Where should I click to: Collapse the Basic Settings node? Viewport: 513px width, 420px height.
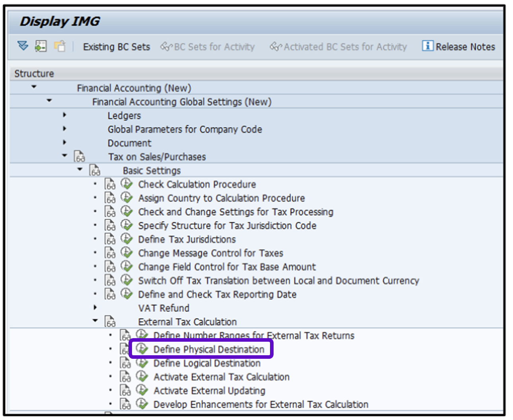point(80,170)
